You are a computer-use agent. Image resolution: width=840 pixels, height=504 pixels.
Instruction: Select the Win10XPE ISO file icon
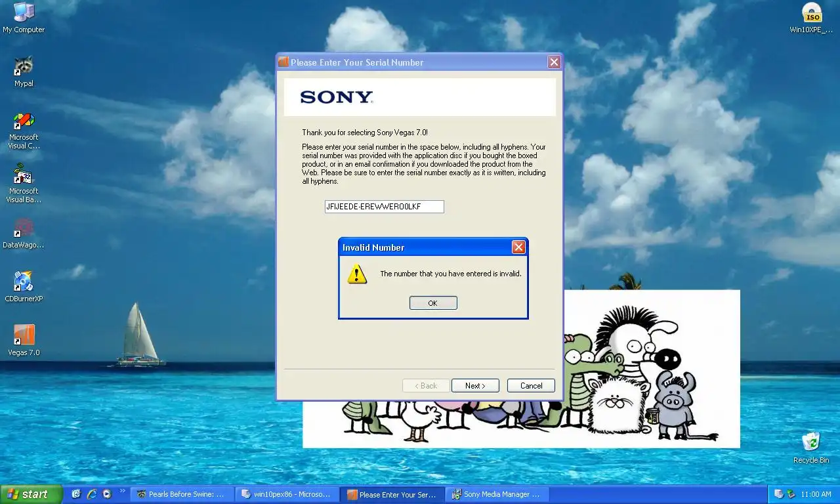pos(812,18)
